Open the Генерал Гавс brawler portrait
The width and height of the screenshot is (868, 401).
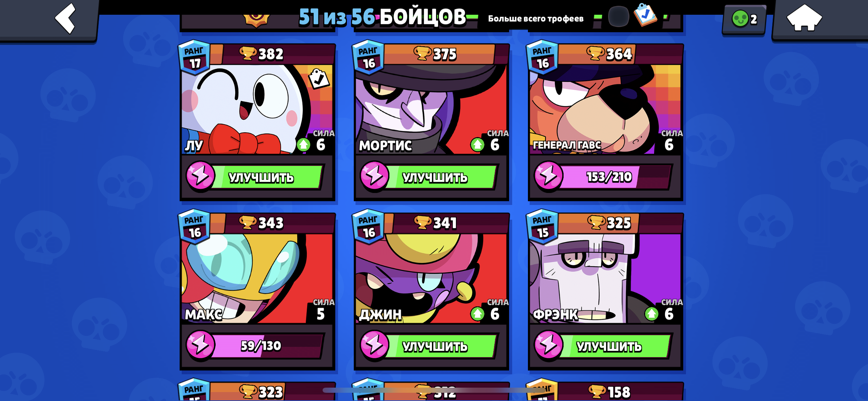(605, 109)
